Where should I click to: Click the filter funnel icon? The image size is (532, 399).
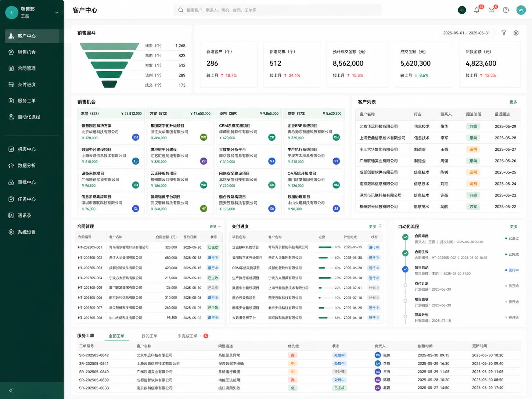[x=504, y=33]
